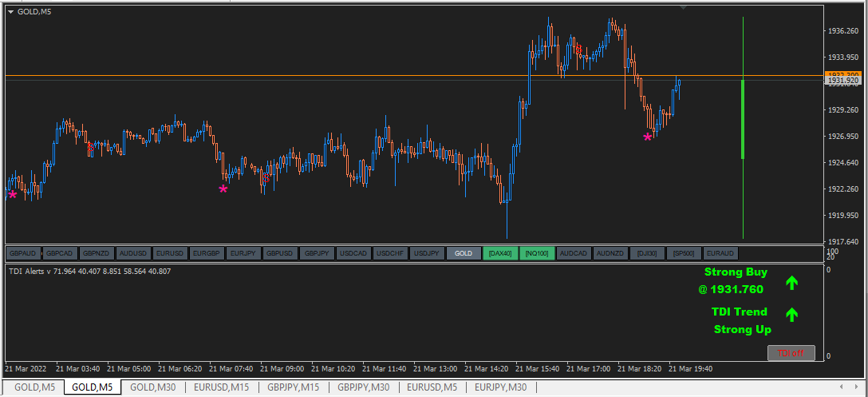The width and height of the screenshot is (868, 397).
Task: Switch to the EURUSD,M15 chart tab
Action: 222,387
